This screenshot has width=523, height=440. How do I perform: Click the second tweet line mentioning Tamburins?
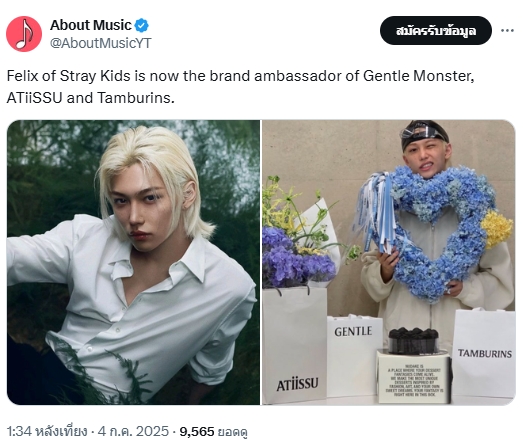click(90, 98)
